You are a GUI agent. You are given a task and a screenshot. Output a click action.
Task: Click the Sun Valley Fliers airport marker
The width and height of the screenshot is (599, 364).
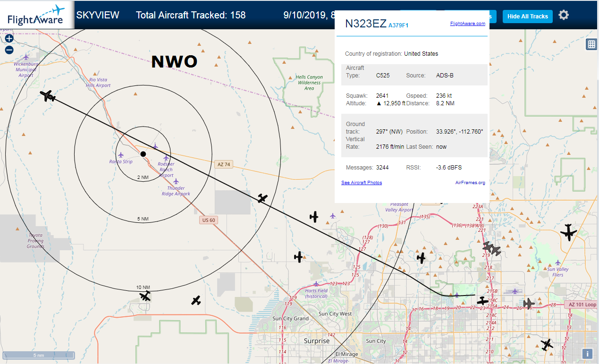[x=558, y=262]
